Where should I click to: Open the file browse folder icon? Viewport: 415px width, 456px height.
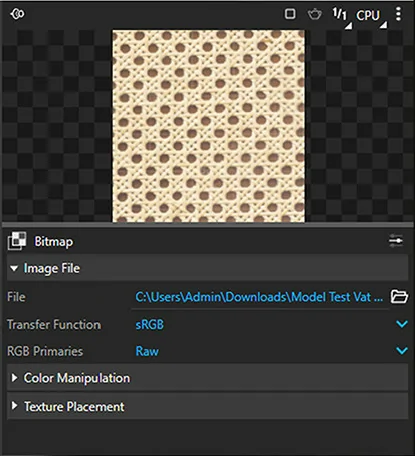point(399,296)
